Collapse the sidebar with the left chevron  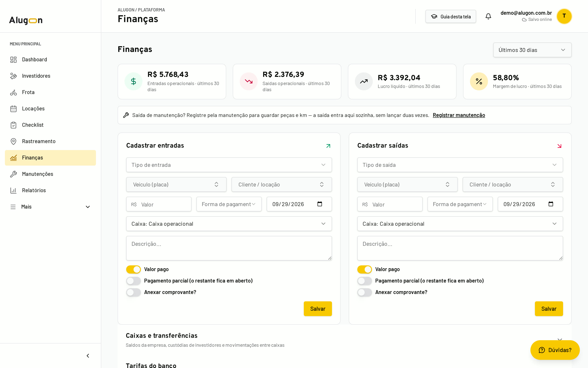[88, 356]
